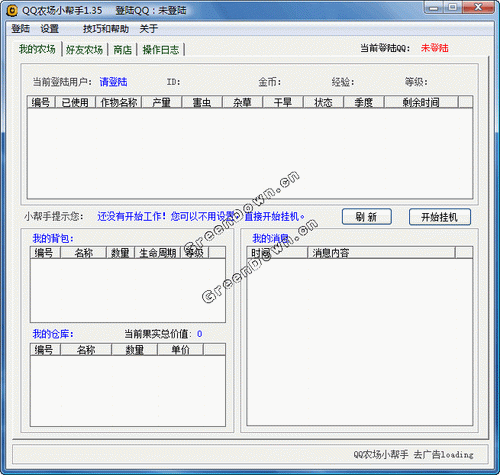The height and width of the screenshot is (475, 500).
Task: Click the 我的消息 label
Action: [x=271, y=238]
